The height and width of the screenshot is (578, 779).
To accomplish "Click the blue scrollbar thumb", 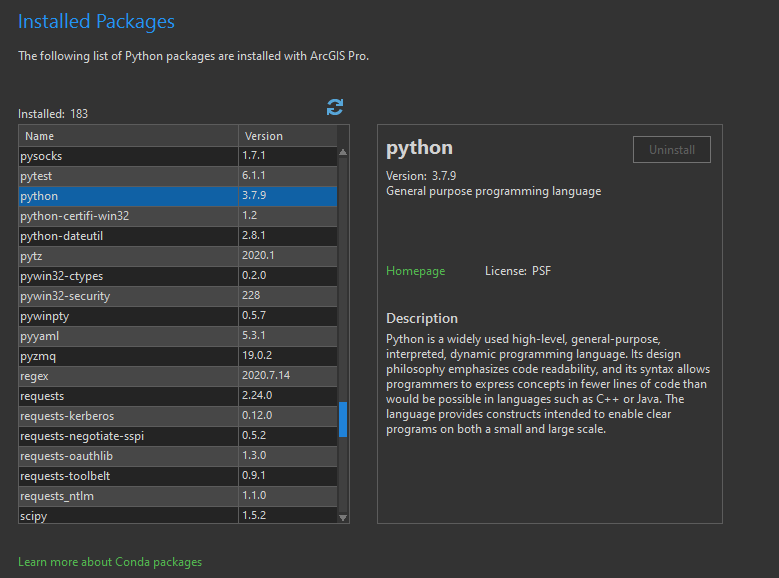I will click(x=343, y=419).
